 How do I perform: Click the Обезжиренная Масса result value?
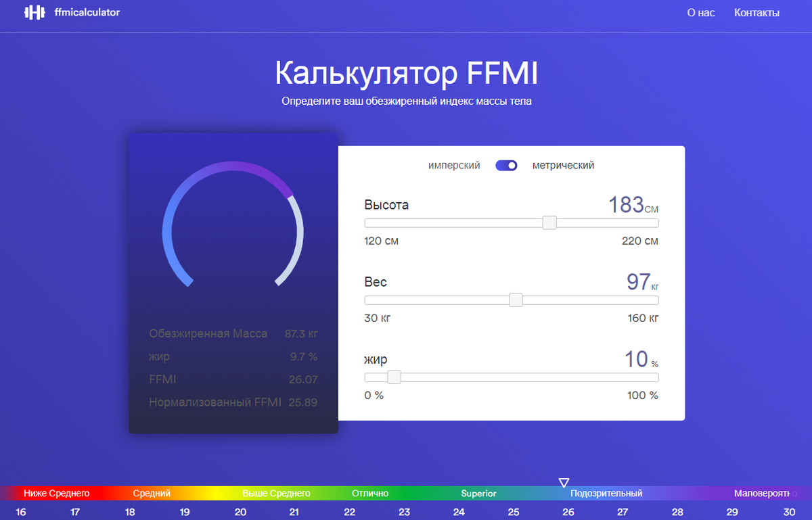pos(302,333)
